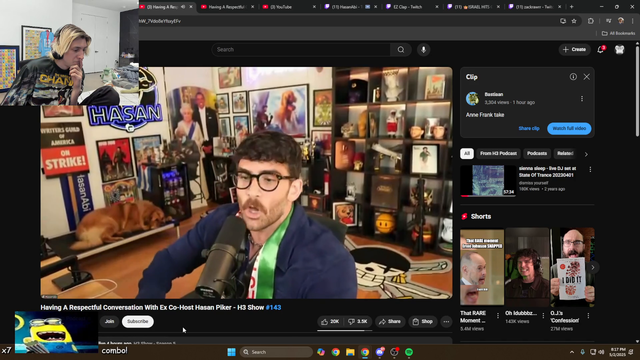Open O.J.'s 'Confession' short thumbnail
The image size is (640, 360).
[x=573, y=267]
